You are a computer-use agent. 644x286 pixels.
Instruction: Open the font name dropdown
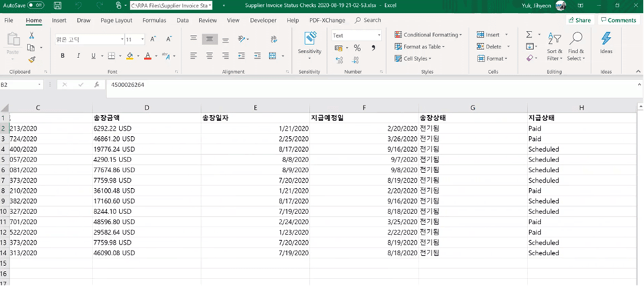pos(123,40)
